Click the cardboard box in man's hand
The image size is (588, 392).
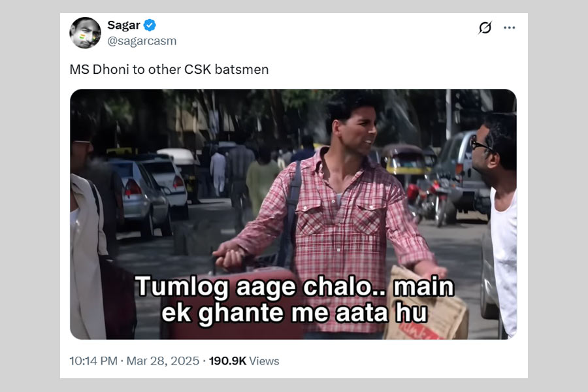pyautogui.click(x=427, y=305)
